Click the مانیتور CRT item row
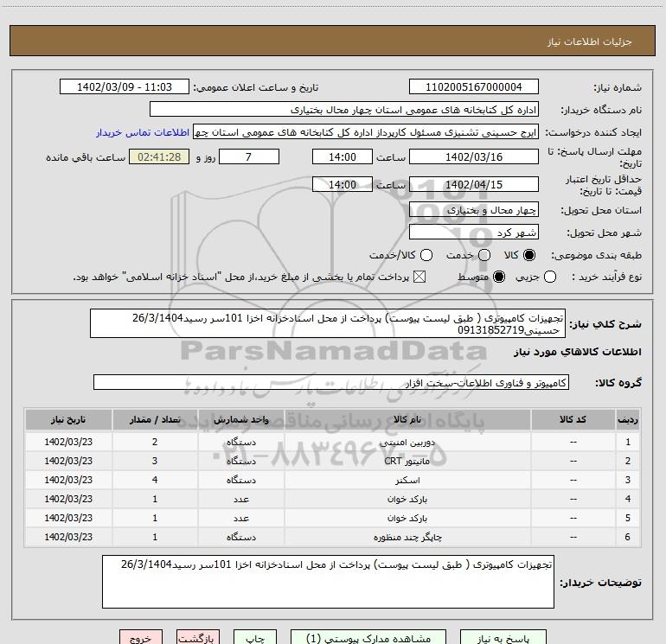The image size is (666, 644). click(x=333, y=461)
